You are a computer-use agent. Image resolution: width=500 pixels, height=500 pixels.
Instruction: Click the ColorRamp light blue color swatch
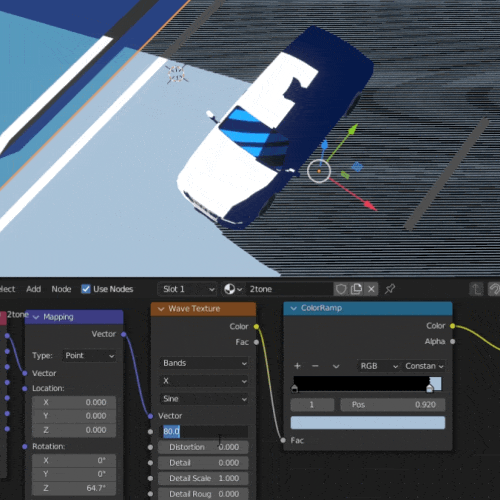click(368, 422)
